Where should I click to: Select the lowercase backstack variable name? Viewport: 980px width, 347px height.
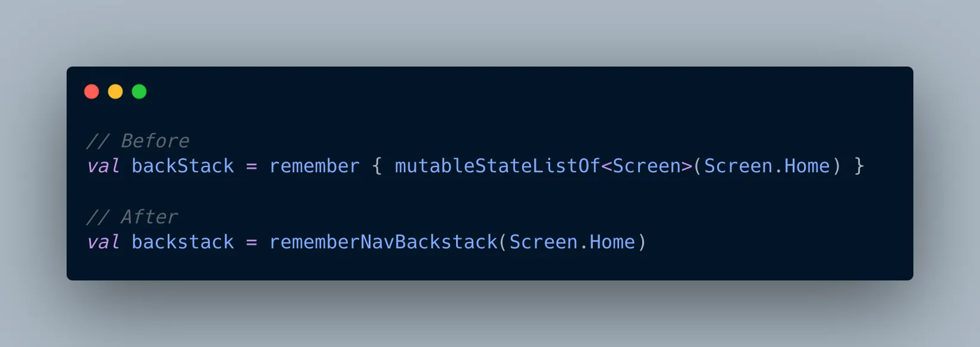pos(183,242)
